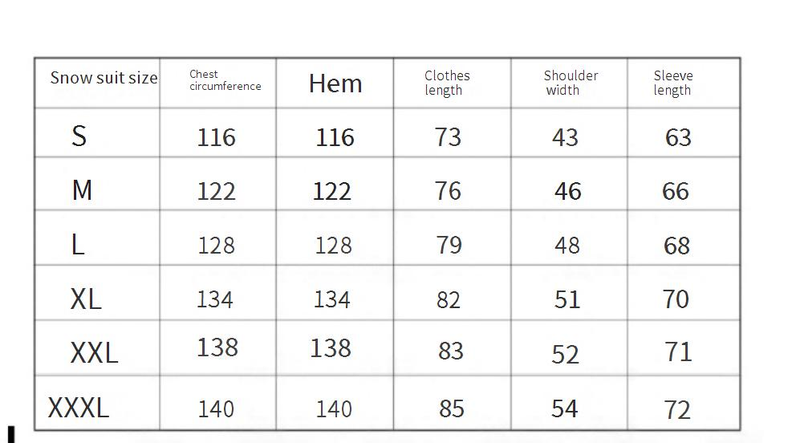Image resolution: width=800 pixels, height=443 pixels.
Task: Select the "Chest circumference" column header
Action: (225, 81)
